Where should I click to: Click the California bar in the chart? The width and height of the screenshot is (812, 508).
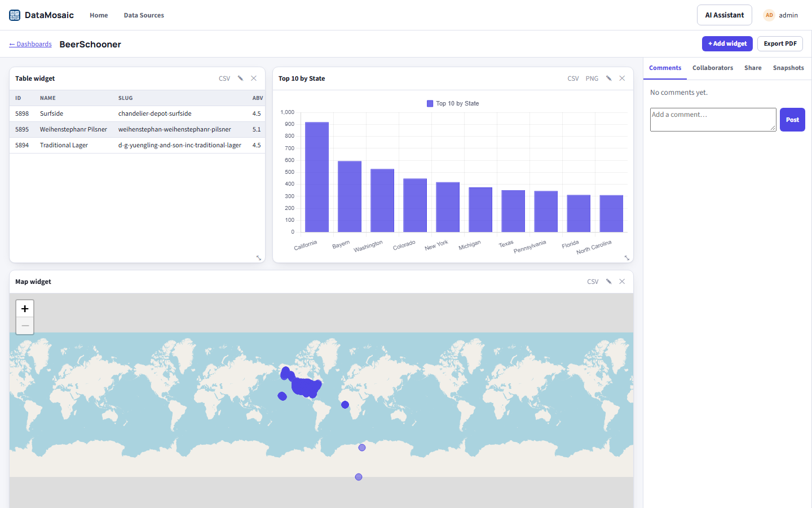pos(317,177)
